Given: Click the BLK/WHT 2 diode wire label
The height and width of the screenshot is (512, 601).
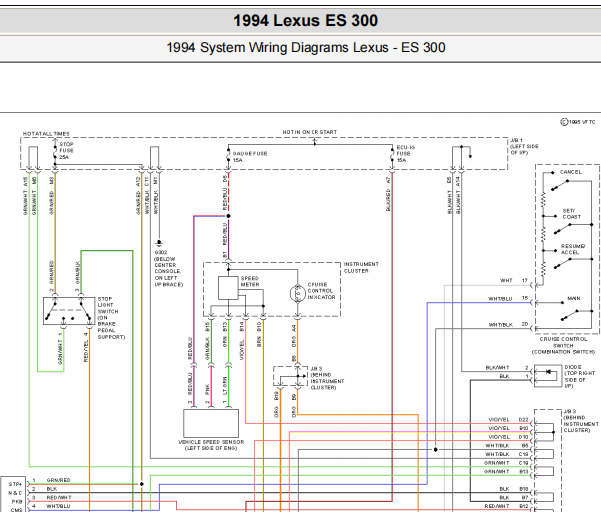Looking at the screenshot, I should (x=507, y=368).
